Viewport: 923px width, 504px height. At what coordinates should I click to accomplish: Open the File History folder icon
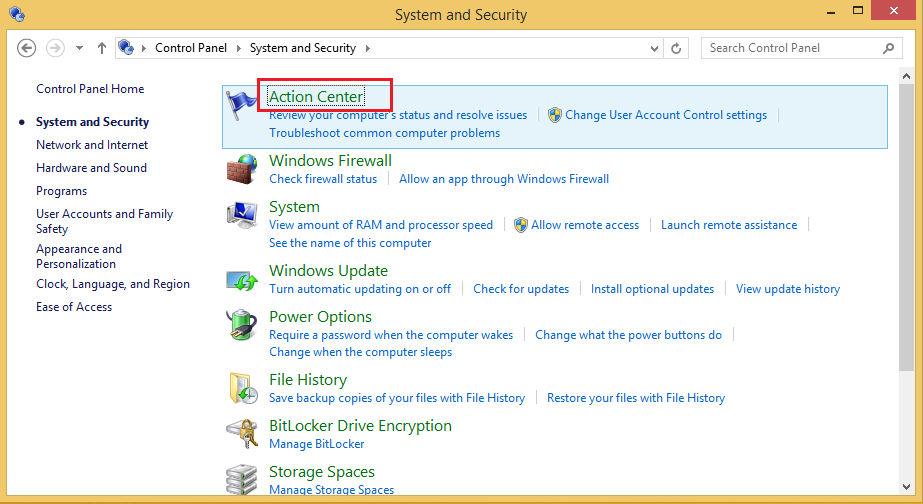tap(242, 388)
